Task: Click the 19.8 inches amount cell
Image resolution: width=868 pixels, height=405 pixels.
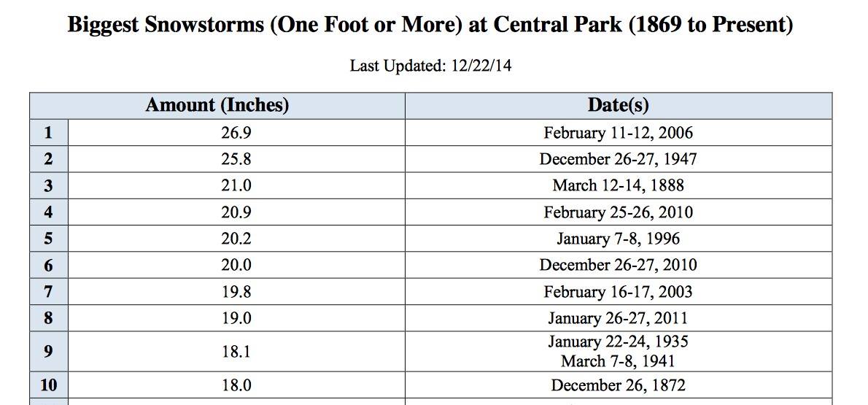Action: pyautogui.click(x=236, y=292)
